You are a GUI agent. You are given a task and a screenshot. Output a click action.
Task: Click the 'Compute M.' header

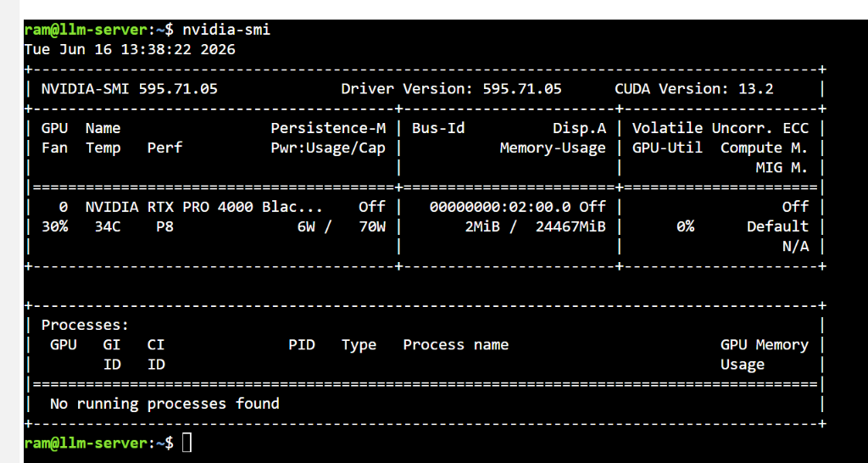[765, 148]
